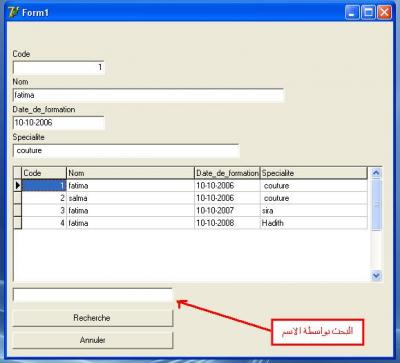Viewport: 400px width, 363px height.
Task: Click the Form1 title bar text
Action: click(35, 13)
